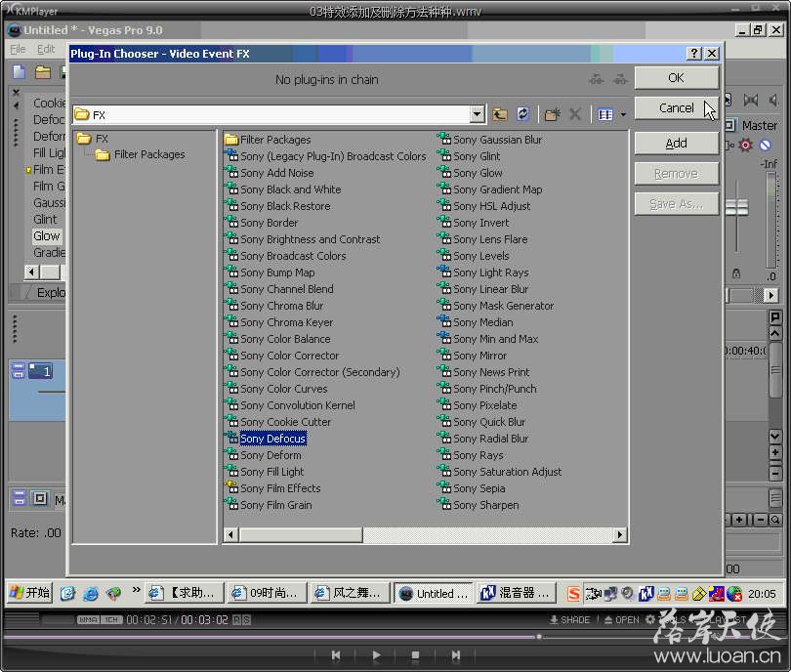Image resolution: width=791 pixels, height=672 pixels.
Task: Click the Sogou input tray icon
Action: [573, 594]
